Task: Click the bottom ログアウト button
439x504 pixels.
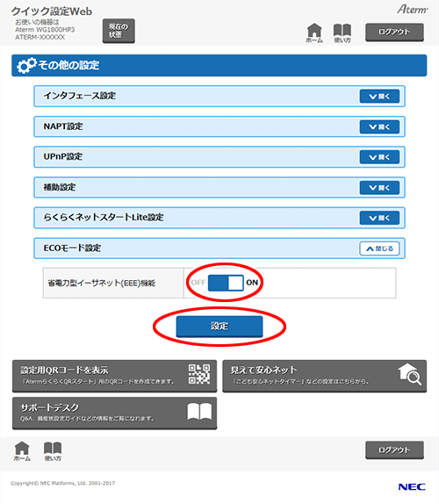Action: coord(394,450)
